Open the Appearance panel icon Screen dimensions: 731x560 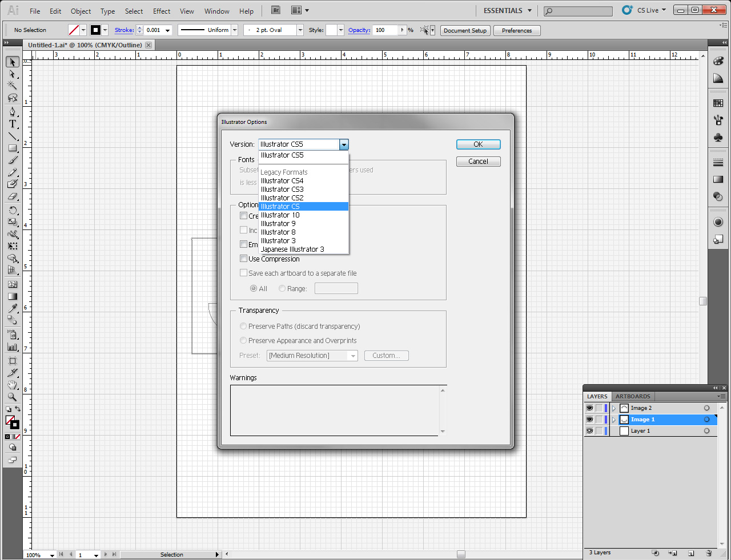pyautogui.click(x=718, y=222)
